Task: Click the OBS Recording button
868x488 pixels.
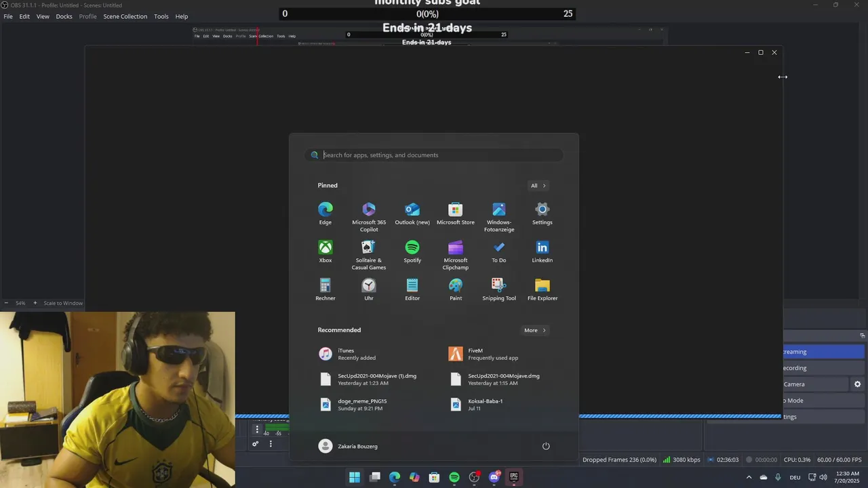Action: pos(824,368)
